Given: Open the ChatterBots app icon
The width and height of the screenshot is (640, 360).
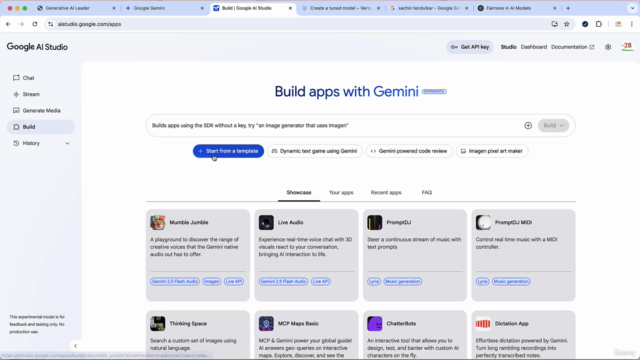Looking at the screenshot, I should pos(374,323).
